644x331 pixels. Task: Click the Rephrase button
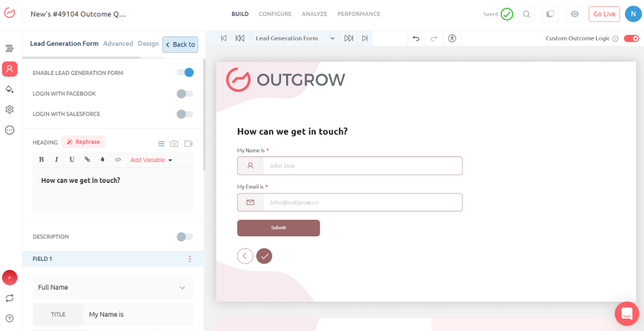[x=84, y=142]
